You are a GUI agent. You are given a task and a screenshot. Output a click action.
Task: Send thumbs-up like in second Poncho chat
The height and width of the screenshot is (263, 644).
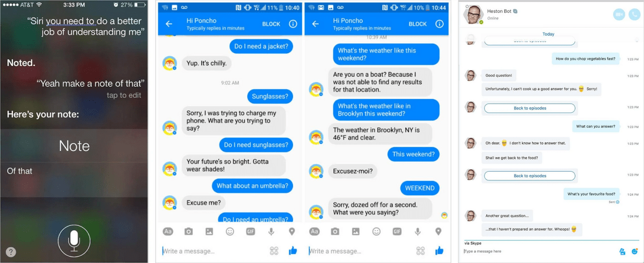pos(439,251)
